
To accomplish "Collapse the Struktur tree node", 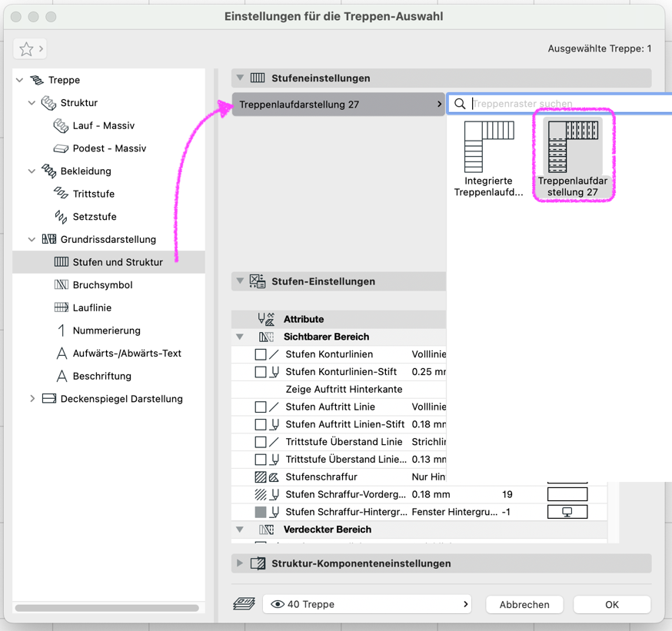I will coord(32,103).
